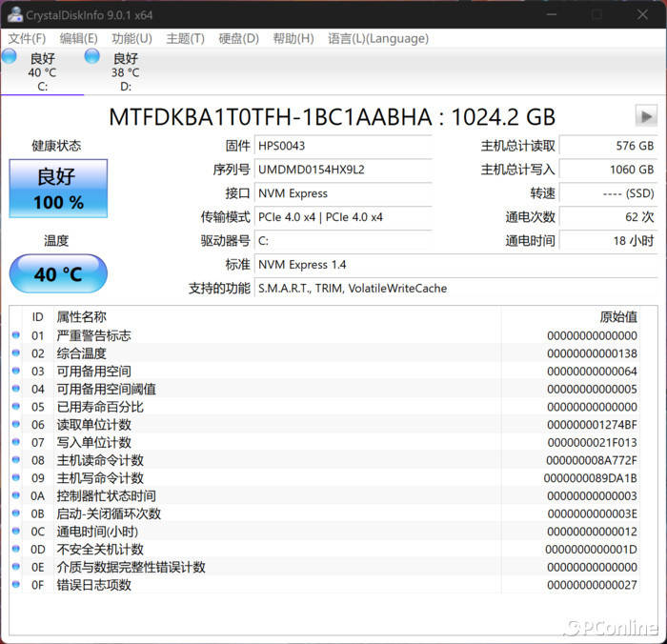Click raw value 0000000000027
Screen dimensions: 667x644
[592, 585]
